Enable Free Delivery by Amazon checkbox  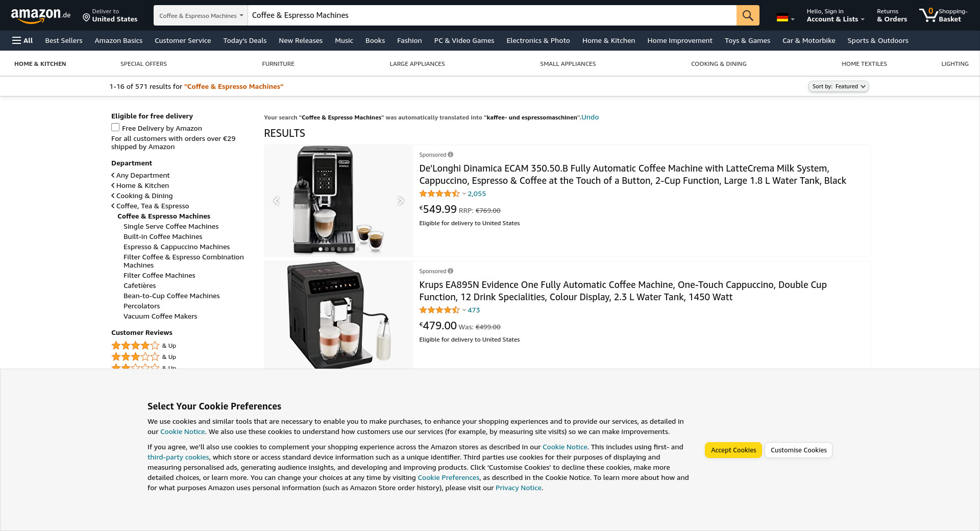[115, 128]
